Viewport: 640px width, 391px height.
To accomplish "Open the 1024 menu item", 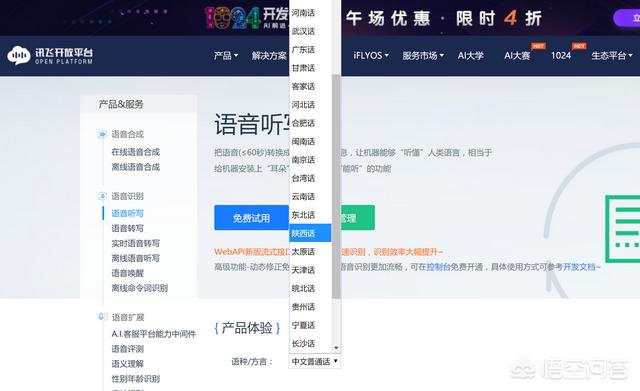I will (561, 56).
